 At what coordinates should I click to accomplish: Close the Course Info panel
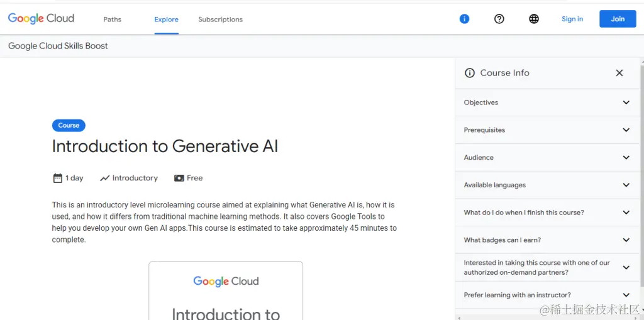coord(619,73)
